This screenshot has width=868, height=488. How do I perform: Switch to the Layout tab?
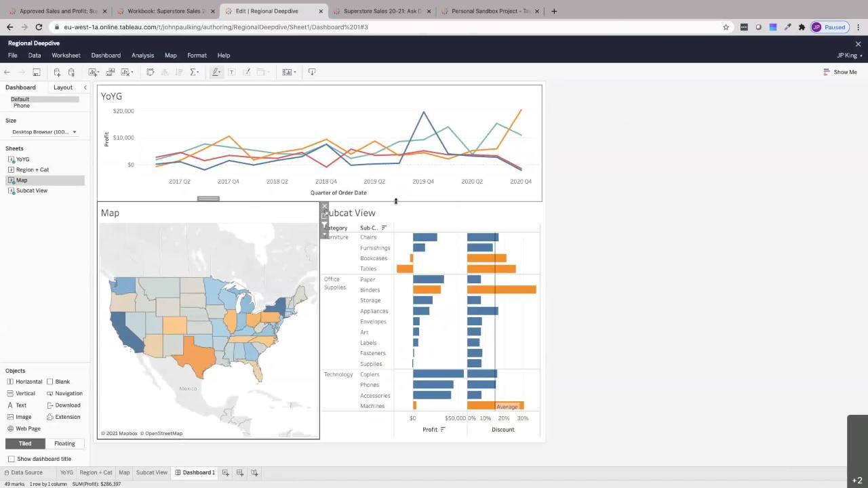point(63,87)
